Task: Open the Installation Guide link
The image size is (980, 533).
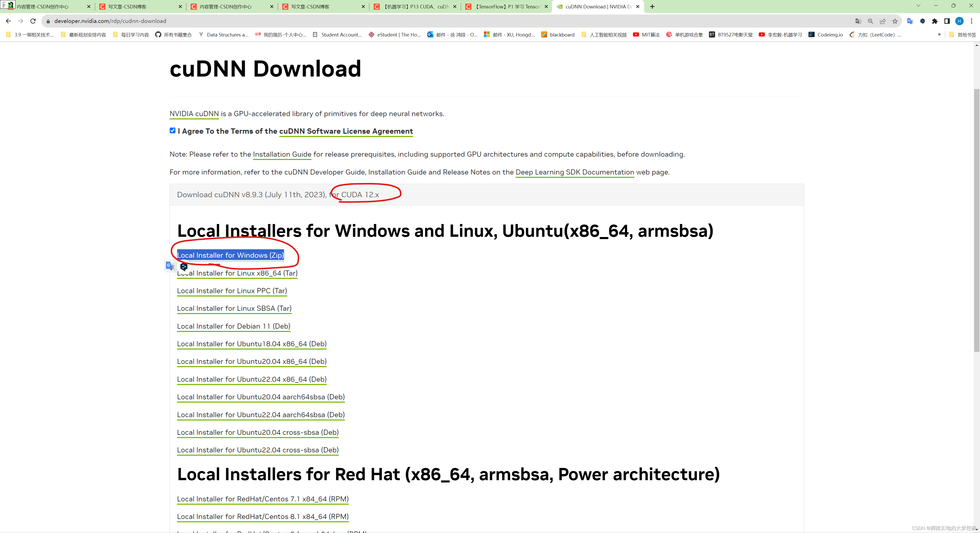Action: tap(282, 154)
